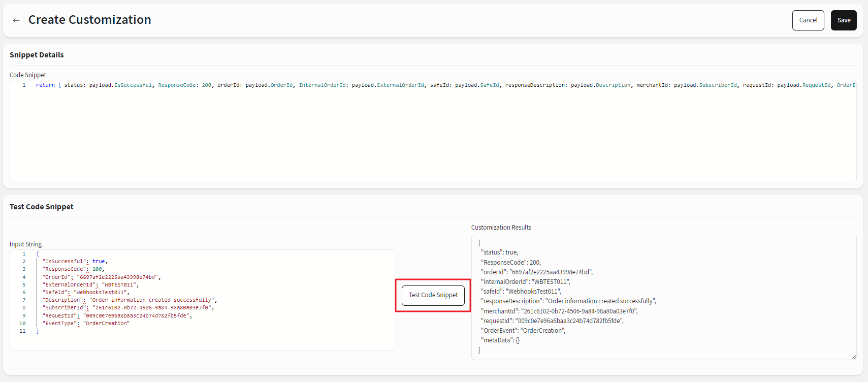Click the return keyword in Code Snippet

(x=45, y=85)
